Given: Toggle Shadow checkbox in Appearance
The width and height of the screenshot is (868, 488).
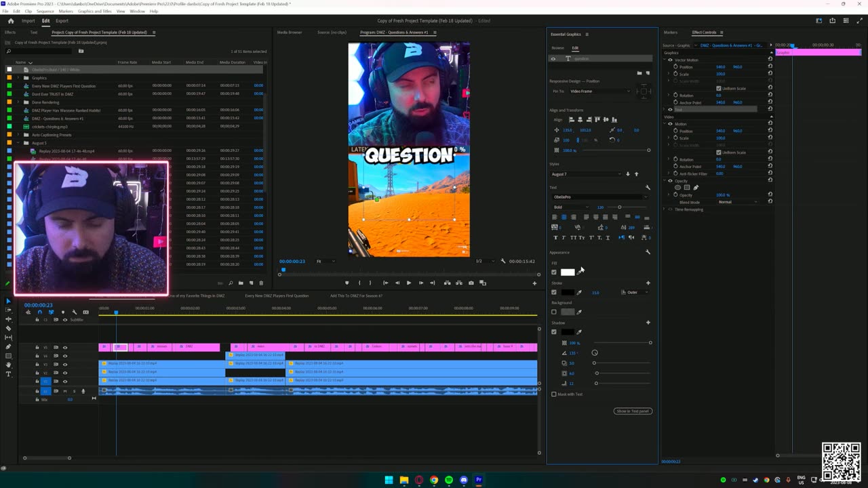Looking at the screenshot, I should point(554,332).
